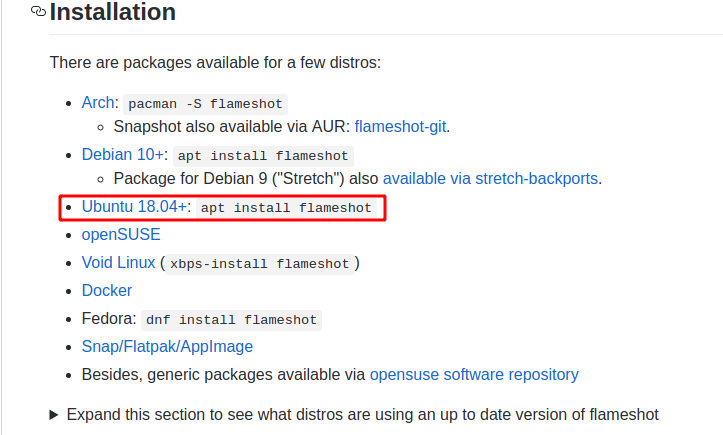
Task: Open the Docker link
Action: [x=107, y=291]
